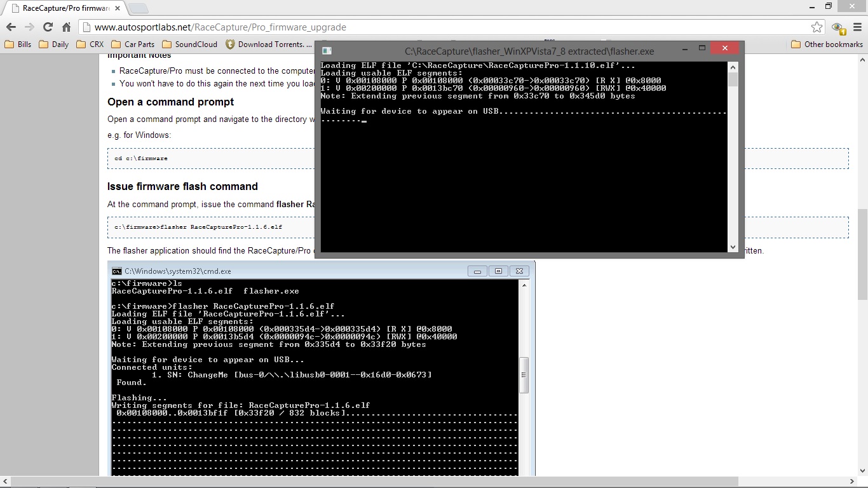Open a new Chrome tab

point(139,8)
